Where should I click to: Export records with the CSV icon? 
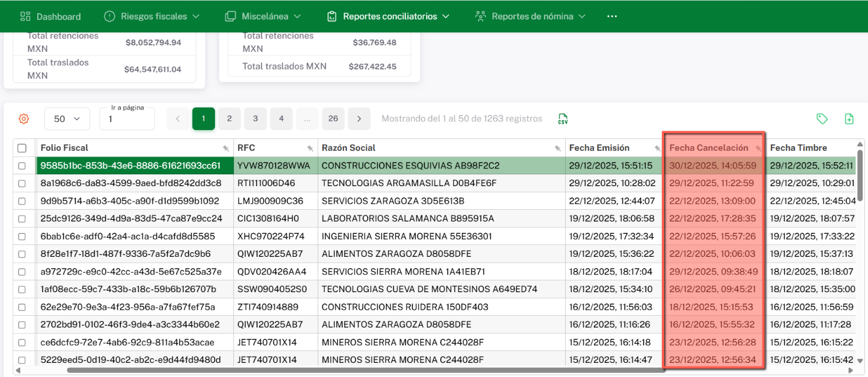point(563,119)
